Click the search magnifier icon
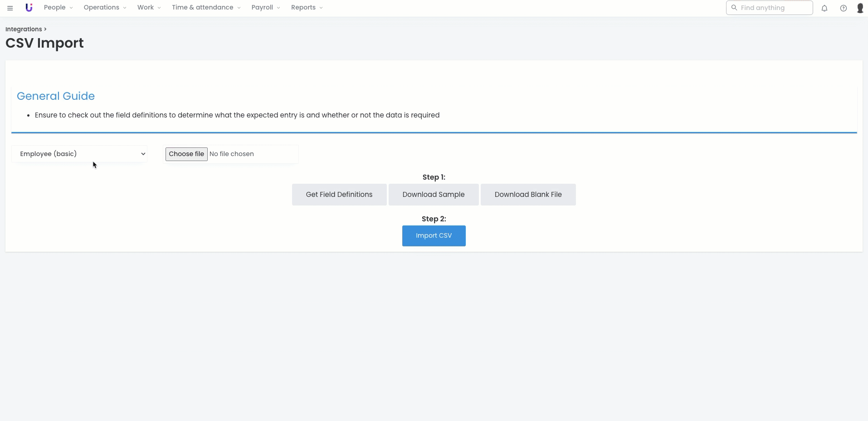This screenshot has width=868, height=421. click(734, 8)
